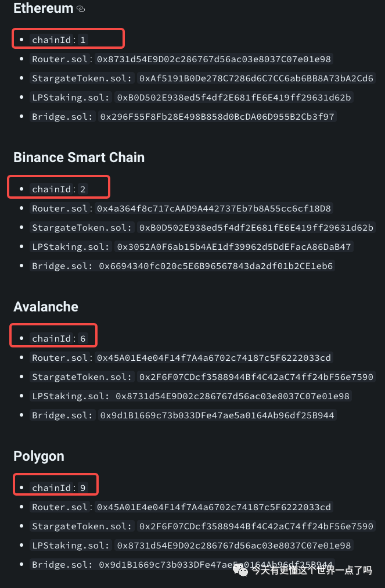385x588 pixels.
Task: Click the Avalanche section heading
Action: point(46,307)
